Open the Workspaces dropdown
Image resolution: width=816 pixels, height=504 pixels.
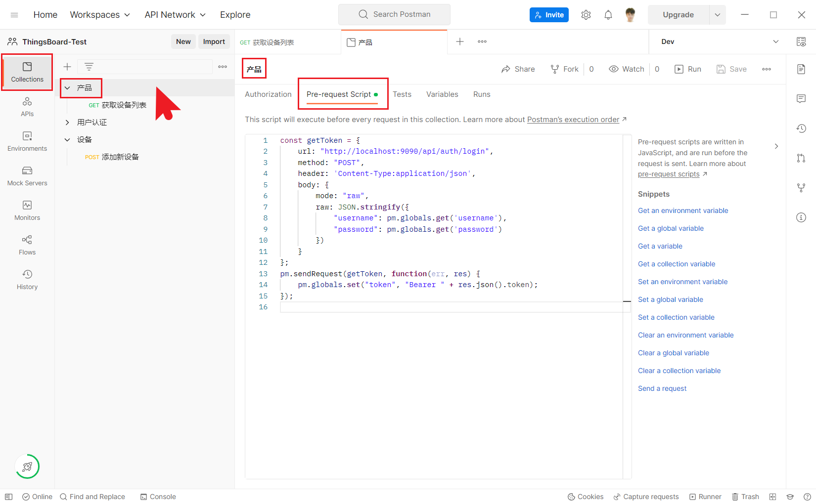click(100, 15)
